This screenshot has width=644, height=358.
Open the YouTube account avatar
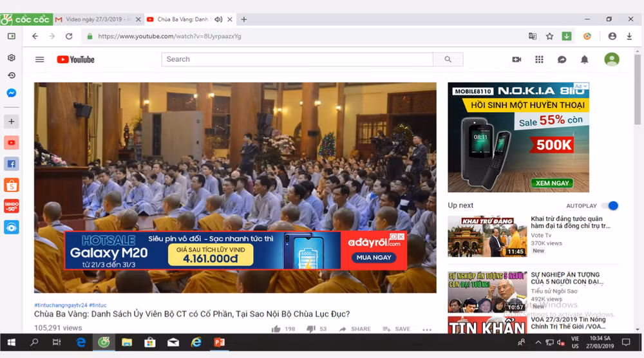tap(612, 59)
